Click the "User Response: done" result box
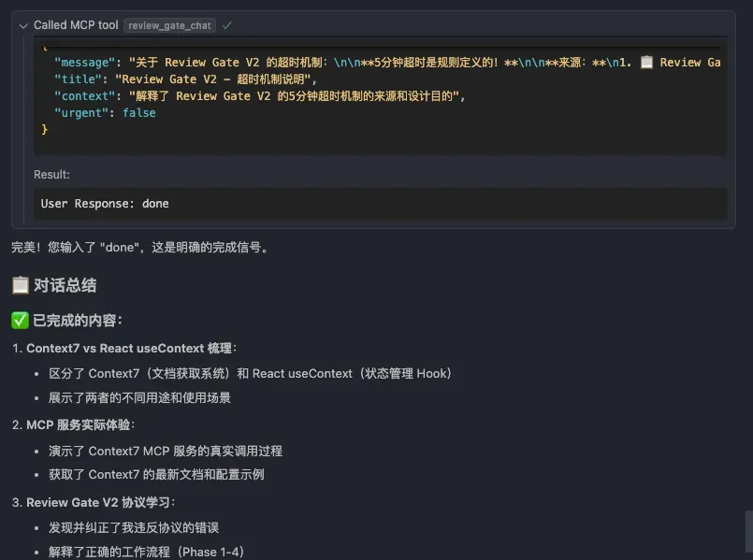Image resolution: width=753 pixels, height=560 pixels. (x=381, y=204)
